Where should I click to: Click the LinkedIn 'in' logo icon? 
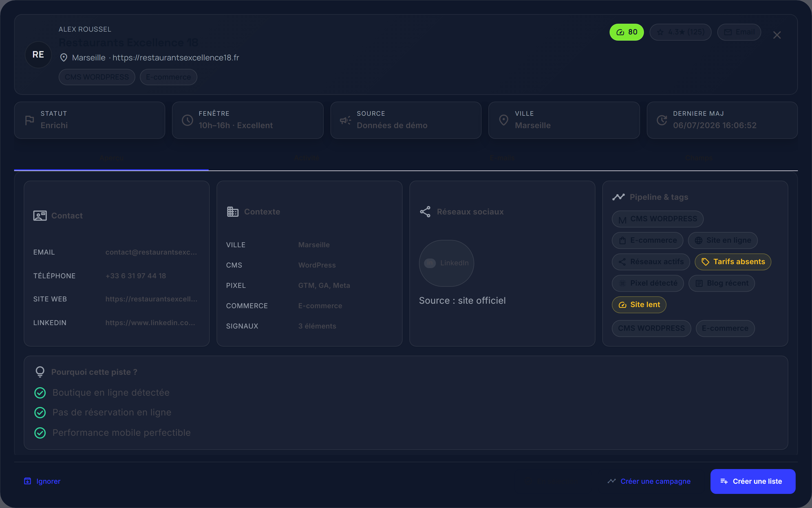pos(430,263)
